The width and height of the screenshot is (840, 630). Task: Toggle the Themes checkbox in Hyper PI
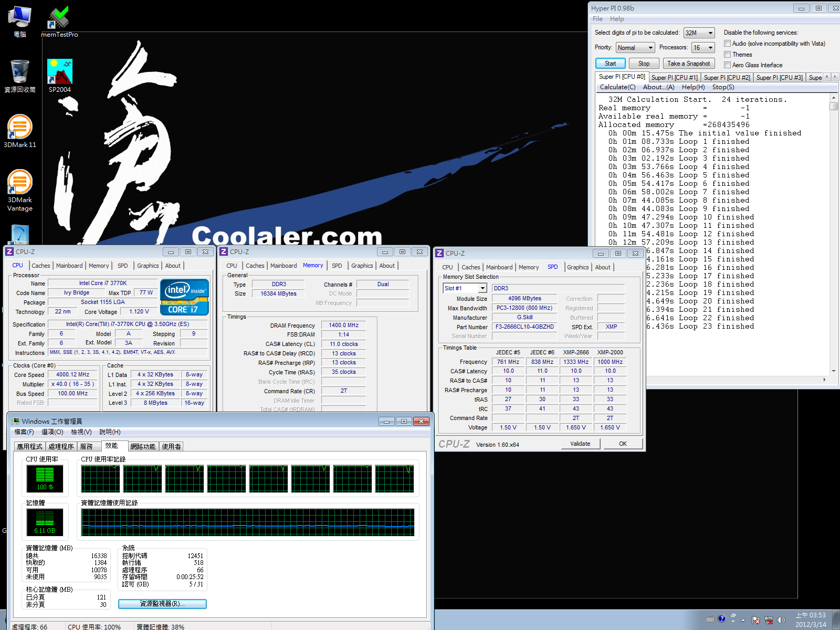pos(727,54)
